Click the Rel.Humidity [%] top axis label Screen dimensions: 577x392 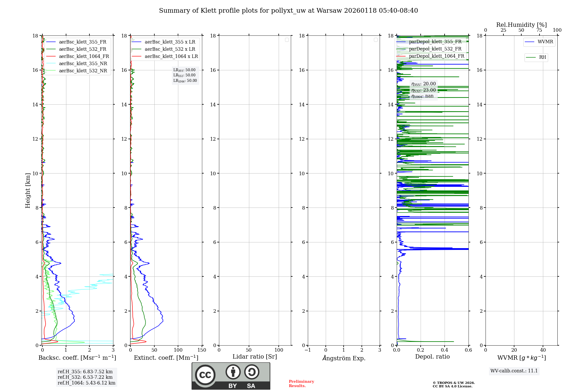521,25
